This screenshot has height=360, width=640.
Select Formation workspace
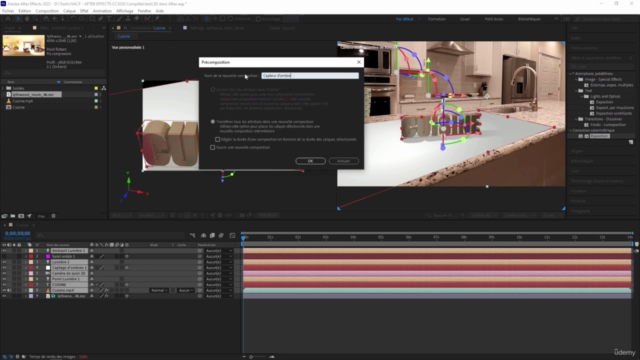[x=437, y=19]
